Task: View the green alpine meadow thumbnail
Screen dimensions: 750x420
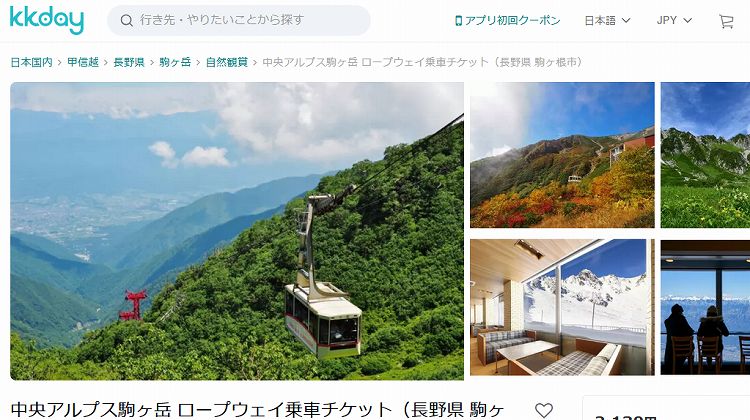Action: 705,155
